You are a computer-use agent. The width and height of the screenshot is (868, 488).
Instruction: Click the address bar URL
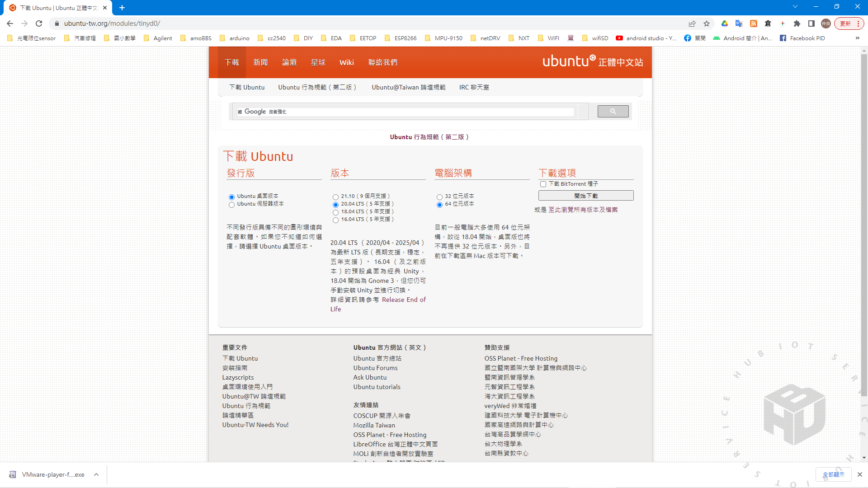112,23
